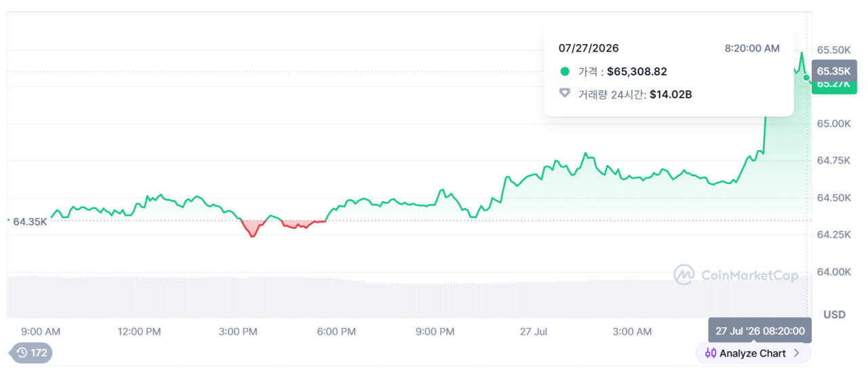Screen dimensions: 868x368
Task: Click the CoinMarketCap watermark logo icon
Action: (x=684, y=274)
